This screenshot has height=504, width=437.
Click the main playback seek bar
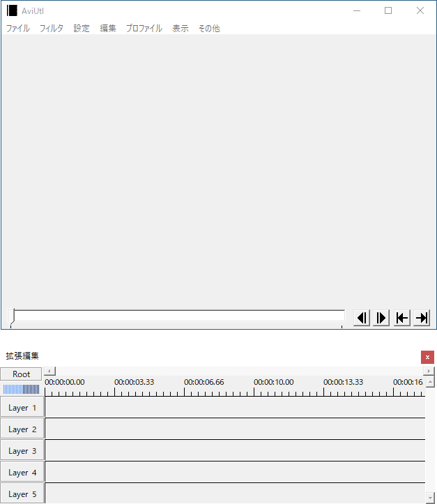[178, 316]
